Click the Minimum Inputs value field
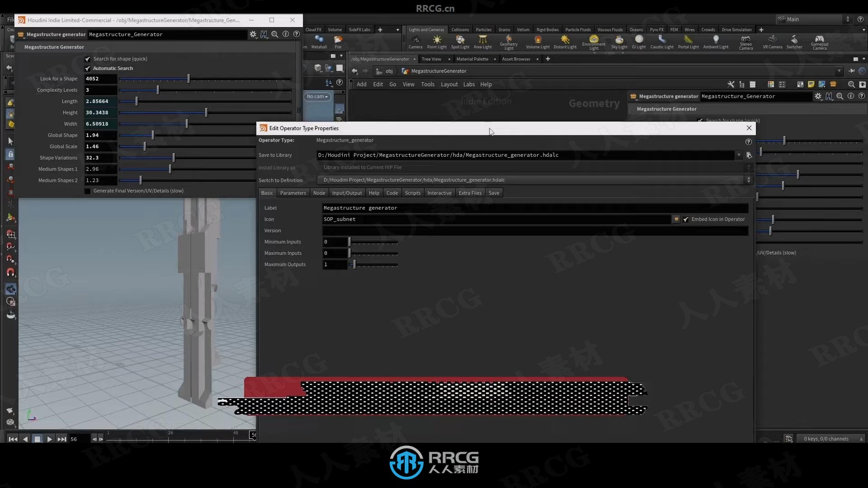The image size is (868, 488). [335, 242]
